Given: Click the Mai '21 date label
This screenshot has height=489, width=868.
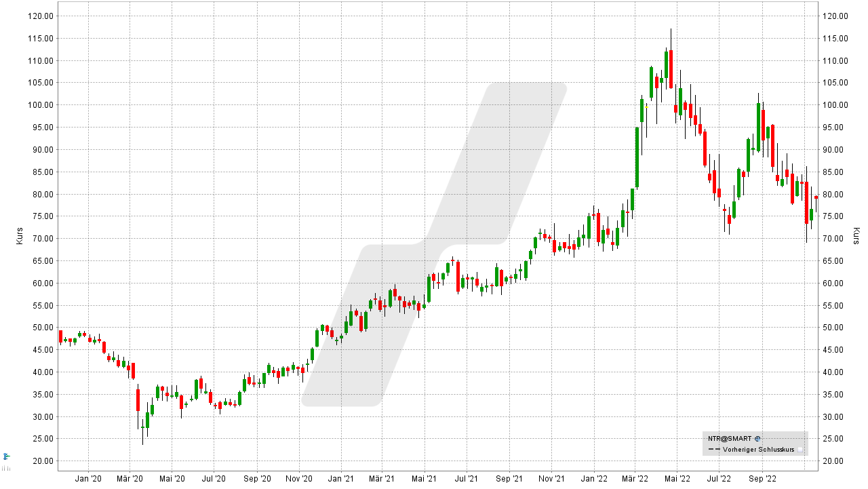Looking at the screenshot, I should [425, 479].
